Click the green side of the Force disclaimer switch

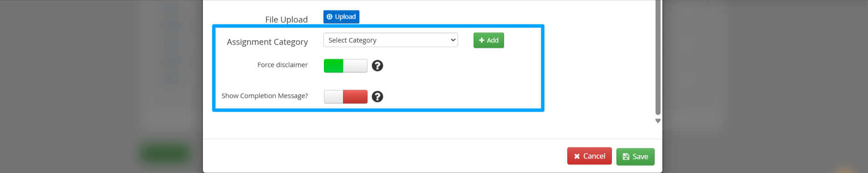point(333,66)
